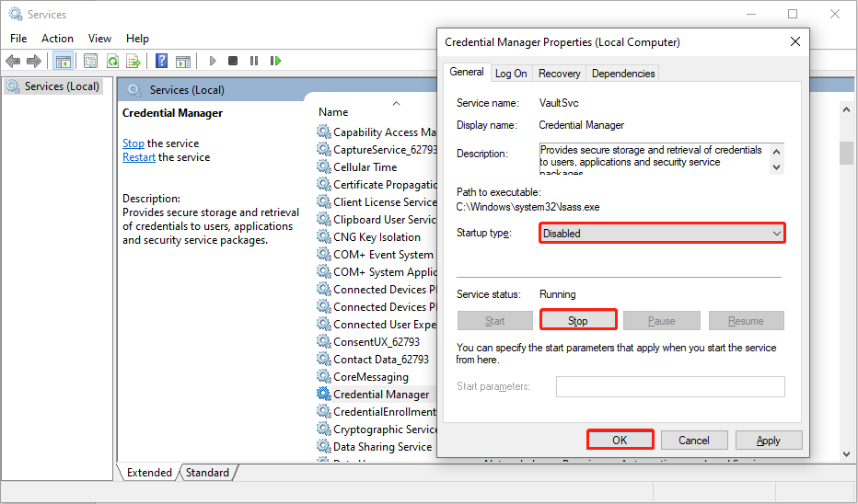Click the services list scrollbar down arrow
The height and width of the screenshot is (504, 858).
[847, 453]
